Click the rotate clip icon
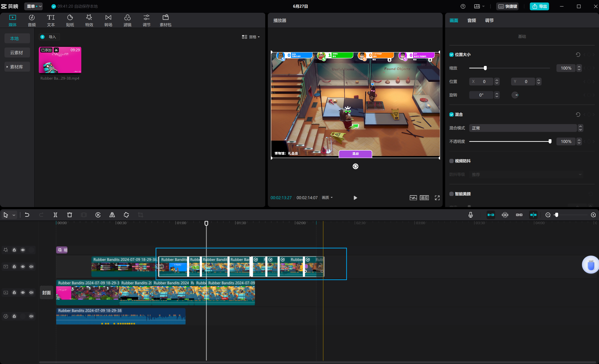 coord(127,215)
